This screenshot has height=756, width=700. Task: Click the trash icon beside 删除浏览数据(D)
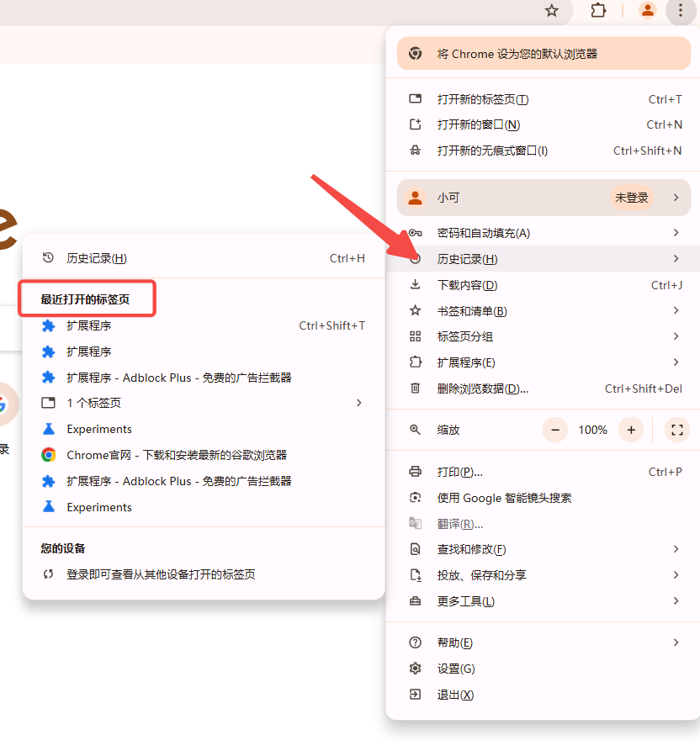click(x=415, y=389)
